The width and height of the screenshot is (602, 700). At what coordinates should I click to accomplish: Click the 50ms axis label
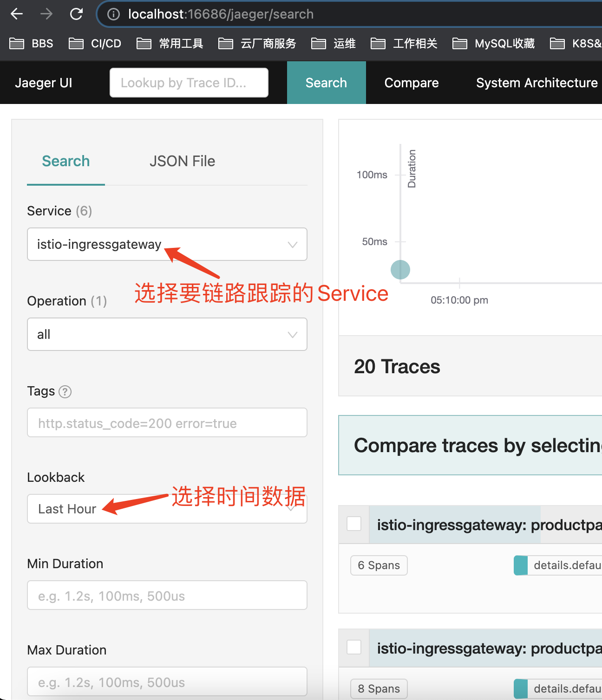click(x=375, y=242)
